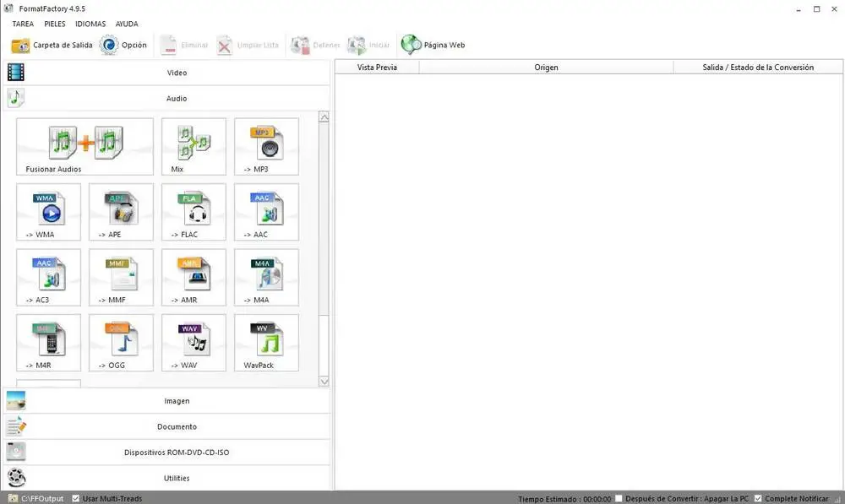Select the convert to MMF icon
Image resolution: width=845 pixels, height=504 pixels.
121,277
